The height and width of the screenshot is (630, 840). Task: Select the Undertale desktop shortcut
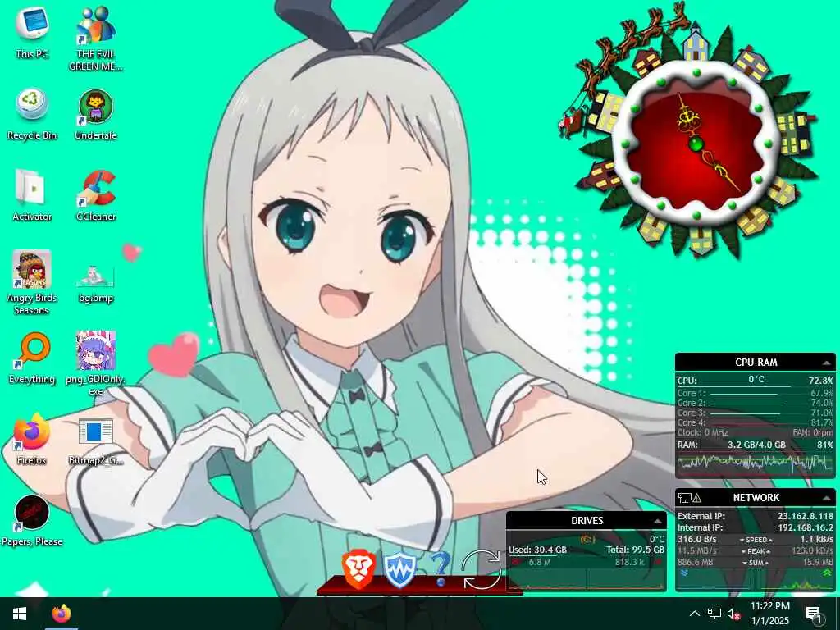click(x=96, y=114)
